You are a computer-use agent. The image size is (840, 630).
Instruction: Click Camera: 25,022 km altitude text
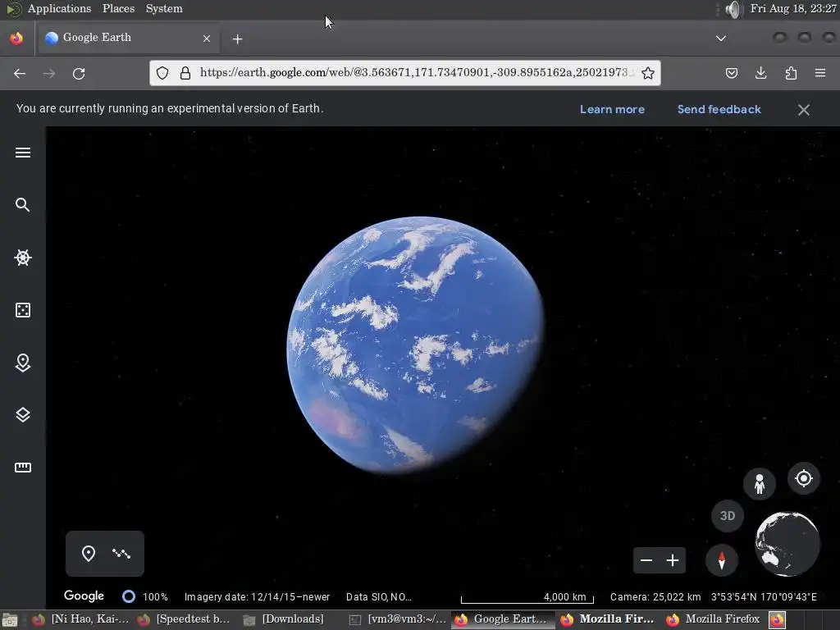coord(655,597)
